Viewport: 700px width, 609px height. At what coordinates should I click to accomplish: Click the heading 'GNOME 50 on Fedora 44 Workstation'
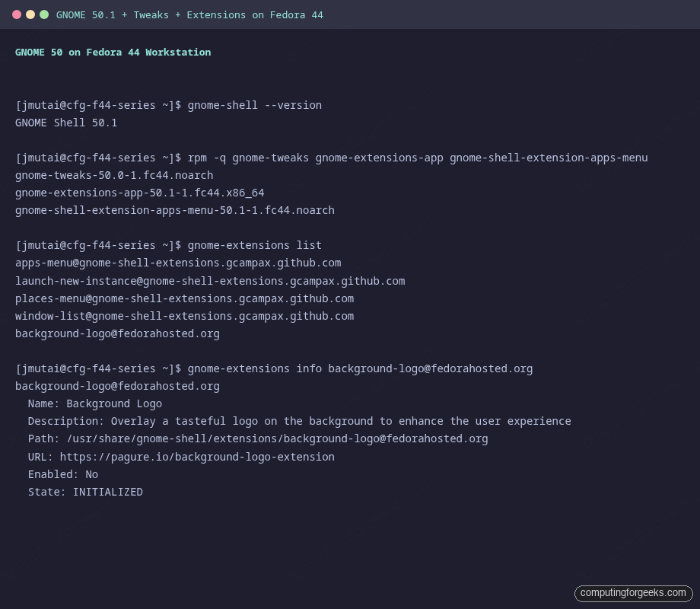pyautogui.click(x=113, y=53)
